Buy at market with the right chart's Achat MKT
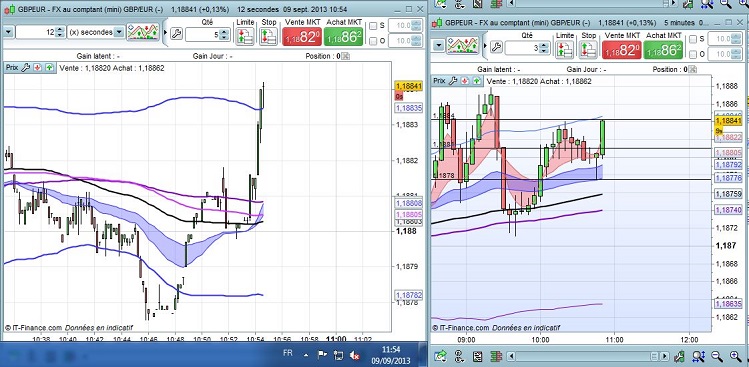Viewport: 749px width, 367px height. tap(663, 50)
